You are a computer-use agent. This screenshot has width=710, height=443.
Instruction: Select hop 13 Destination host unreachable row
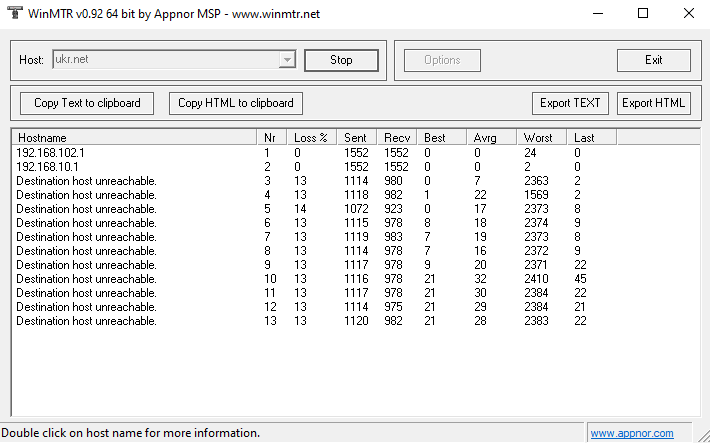click(87, 321)
